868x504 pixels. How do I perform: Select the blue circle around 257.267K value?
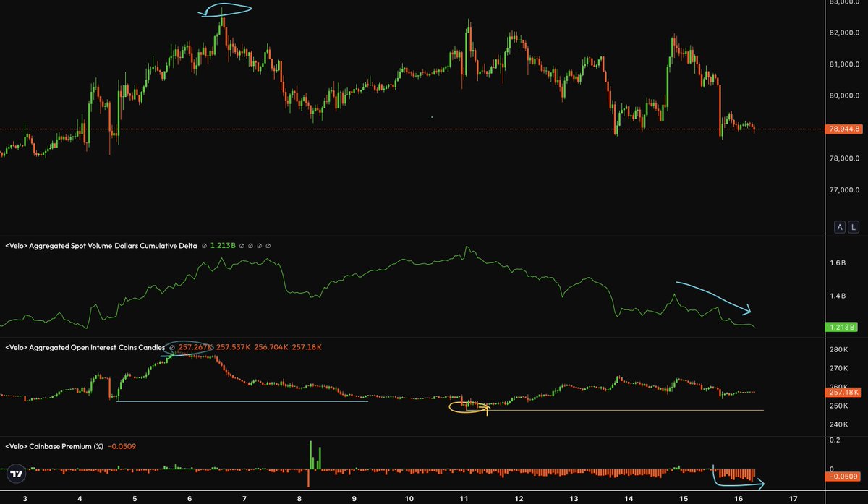[x=190, y=348]
